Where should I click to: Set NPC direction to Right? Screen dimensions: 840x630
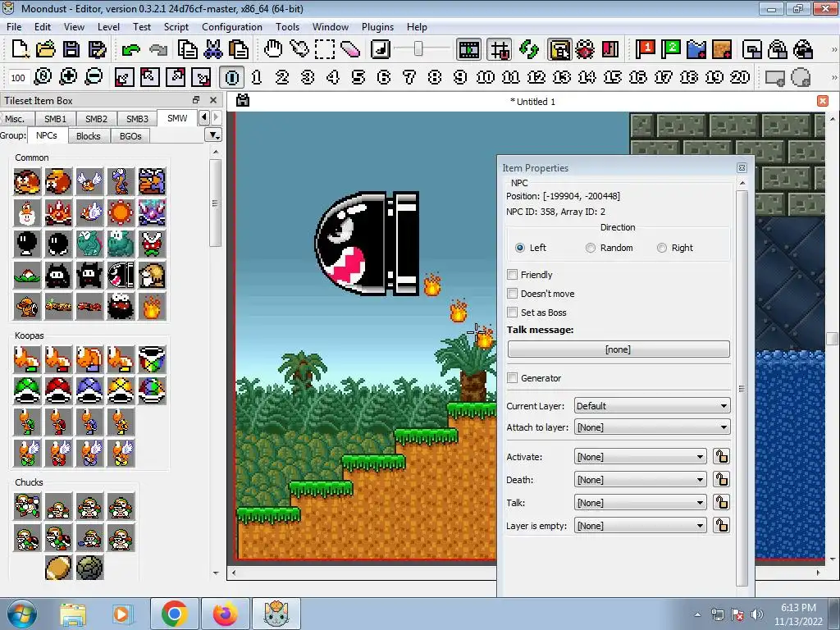click(662, 248)
